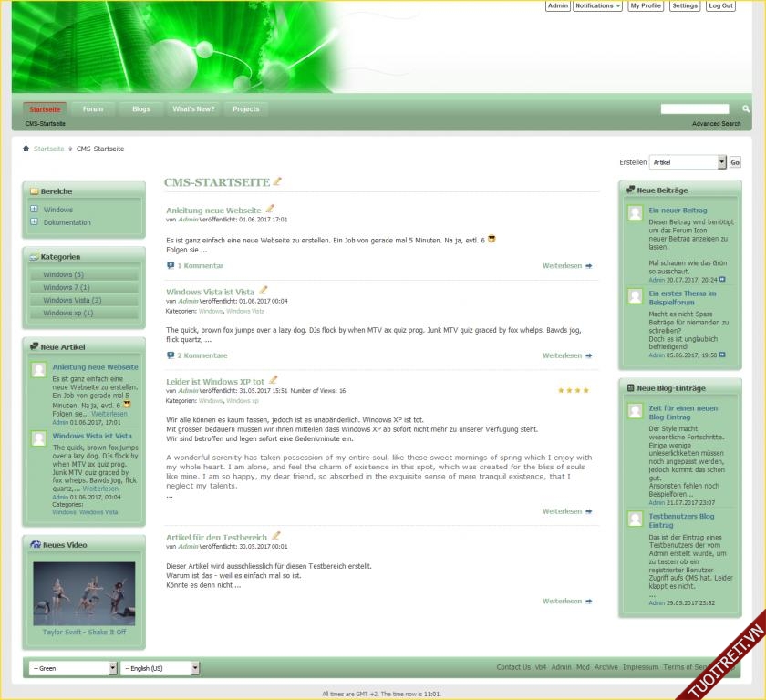Click the arrow icon after the first Weiterlesen
The width and height of the screenshot is (766, 700).
click(589, 266)
